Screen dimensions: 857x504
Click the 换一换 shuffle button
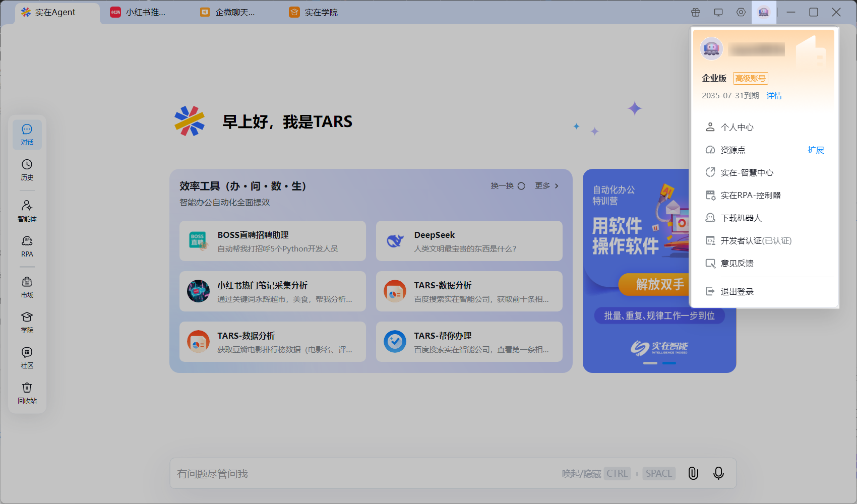point(508,186)
